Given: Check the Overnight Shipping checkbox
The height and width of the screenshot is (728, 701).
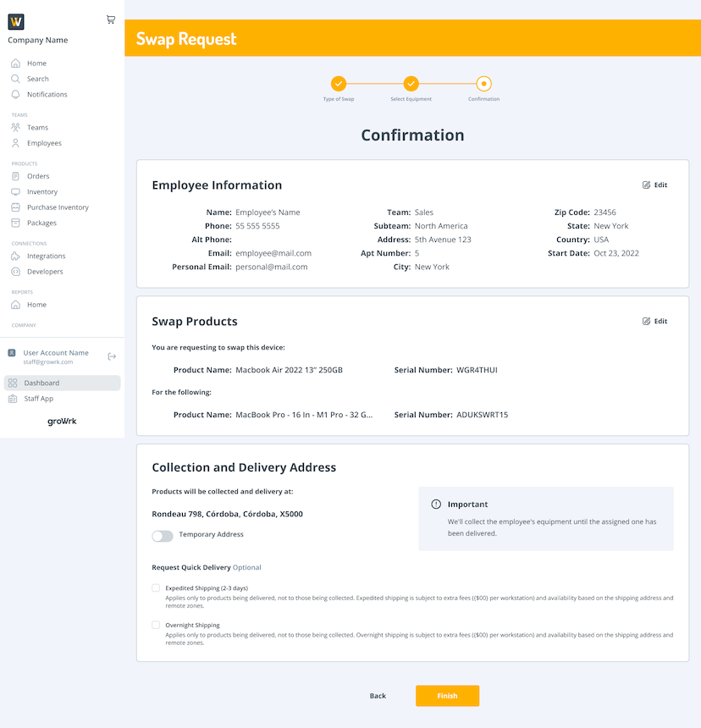Looking at the screenshot, I should (156, 625).
